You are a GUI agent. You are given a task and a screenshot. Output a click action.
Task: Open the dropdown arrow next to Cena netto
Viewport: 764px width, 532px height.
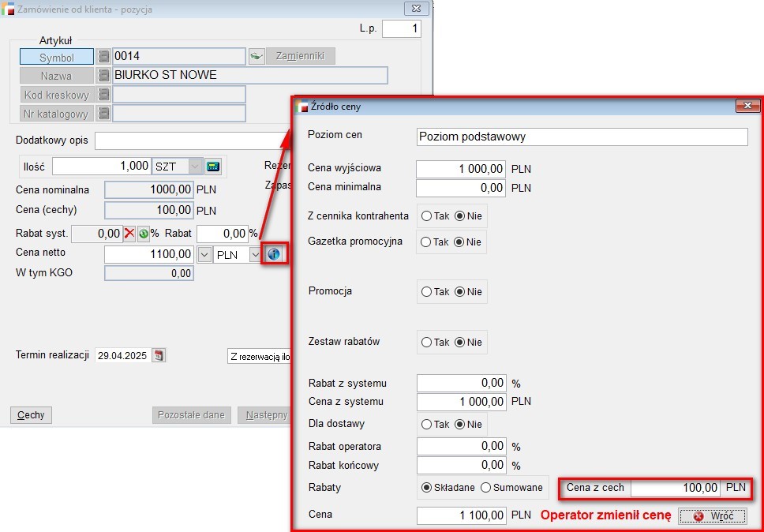coord(204,255)
